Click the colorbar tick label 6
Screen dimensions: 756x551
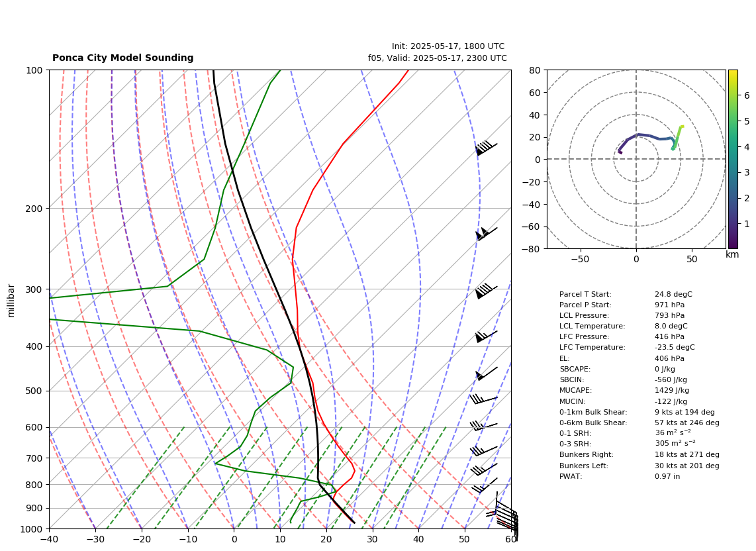747,95
